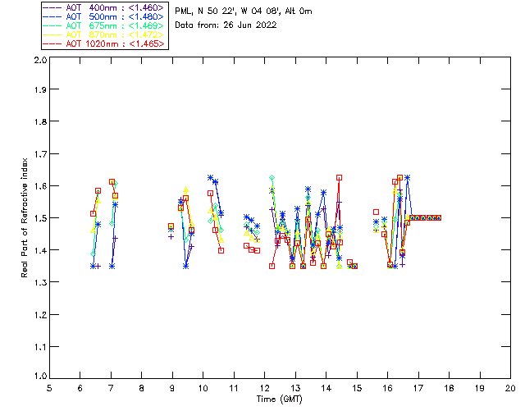Click the purple dashed line sample in legend

[52, 7]
